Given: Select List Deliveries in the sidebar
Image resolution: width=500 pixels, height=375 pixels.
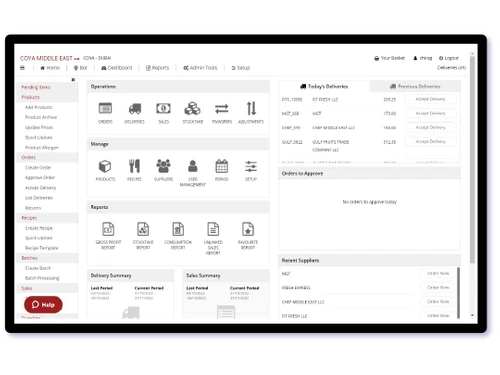Looking at the screenshot, I should pyautogui.click(x=39, y=198).
